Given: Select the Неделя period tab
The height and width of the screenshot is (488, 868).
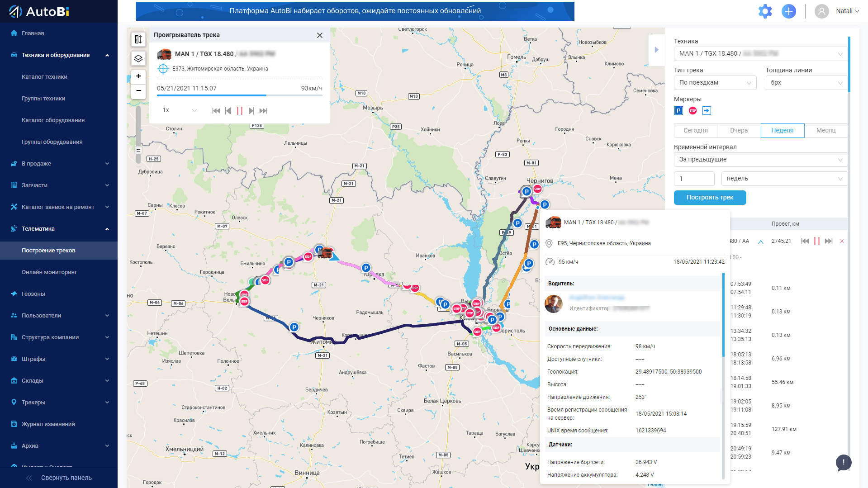Looking at the screenshot, I should (783, 131).
